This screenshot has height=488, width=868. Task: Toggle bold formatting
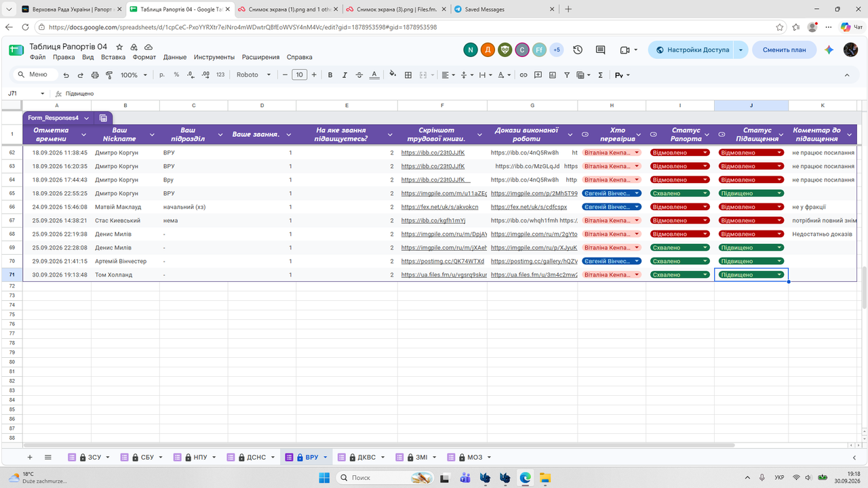pos(330,75)
